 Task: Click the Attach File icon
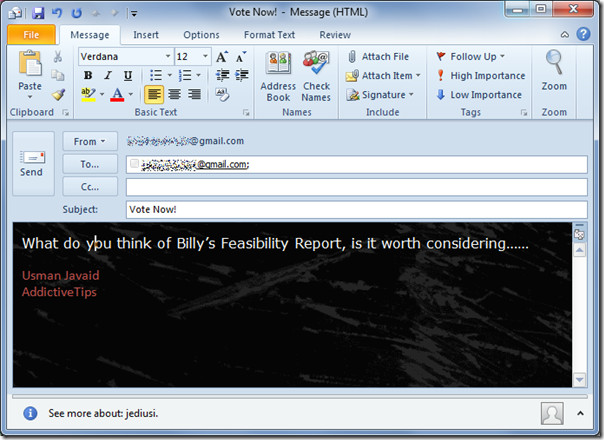tap(378, 57)
